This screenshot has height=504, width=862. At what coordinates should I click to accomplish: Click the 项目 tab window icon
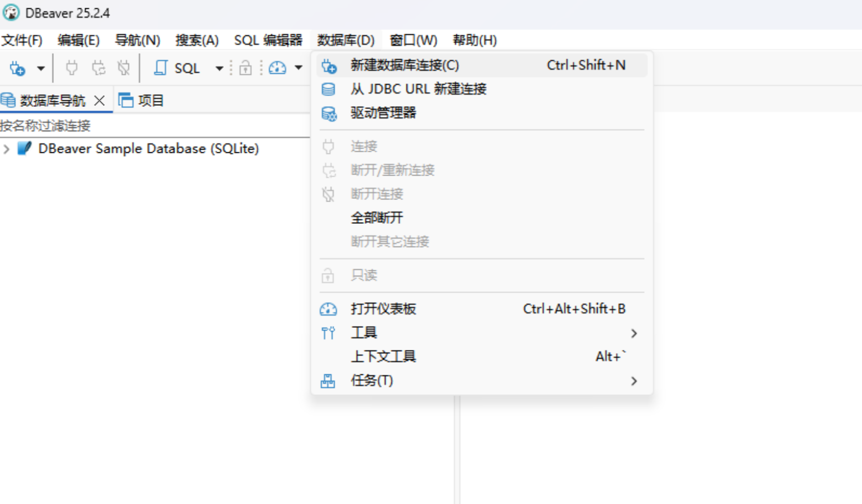point(126,100)
